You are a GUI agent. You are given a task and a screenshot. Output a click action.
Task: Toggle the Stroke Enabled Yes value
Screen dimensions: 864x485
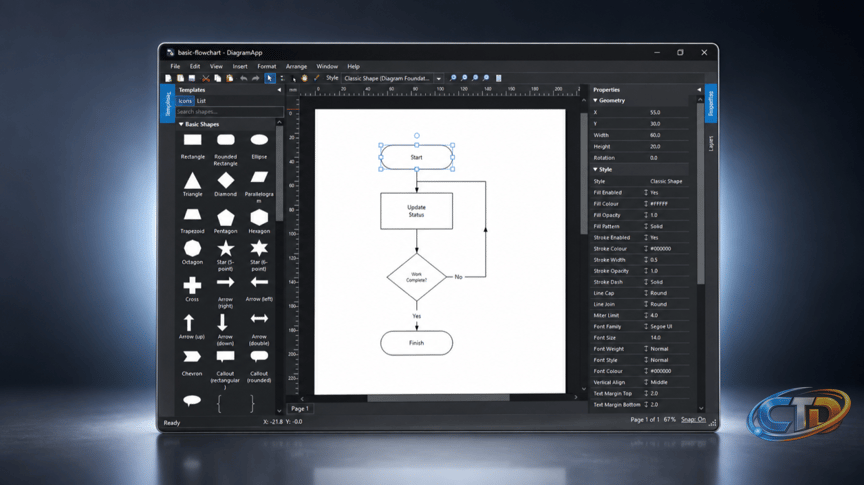point(654,238)
